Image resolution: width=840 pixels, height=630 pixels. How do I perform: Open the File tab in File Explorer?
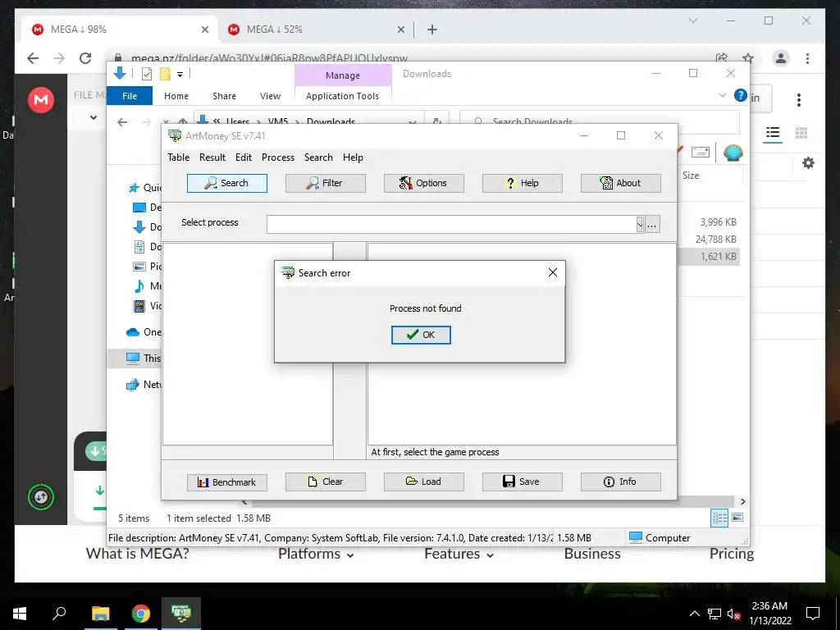[130, 96]
